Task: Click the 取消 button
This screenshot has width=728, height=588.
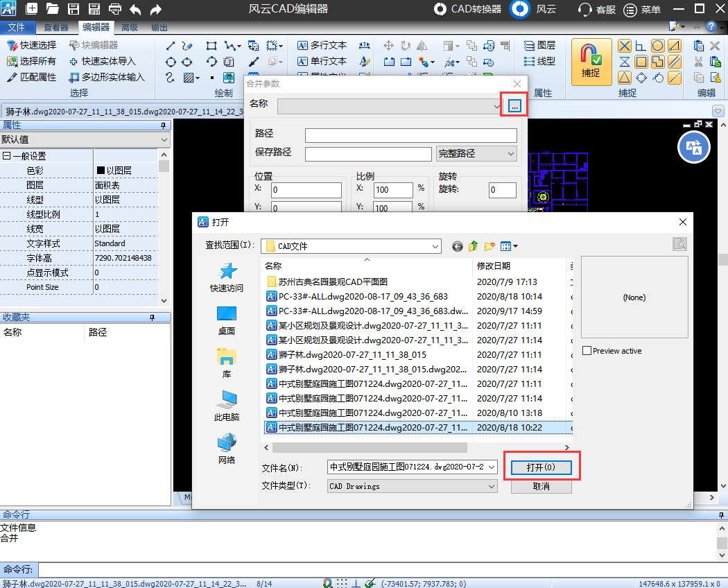Action: pos(541,486)
